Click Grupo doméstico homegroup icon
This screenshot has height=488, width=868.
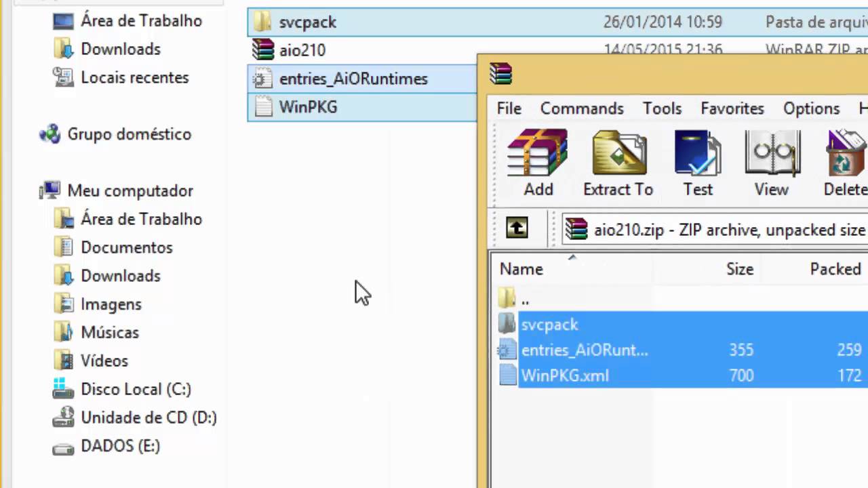50,134
